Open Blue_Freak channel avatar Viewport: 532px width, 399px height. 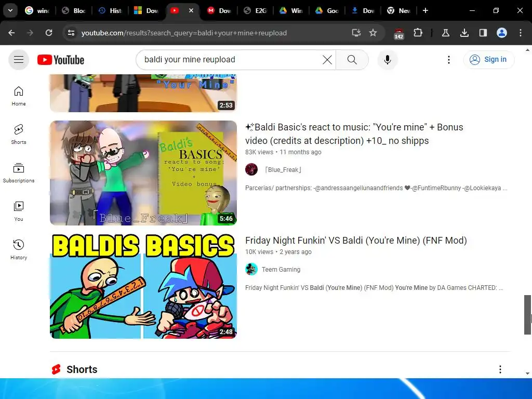click(x=251, y=169)
